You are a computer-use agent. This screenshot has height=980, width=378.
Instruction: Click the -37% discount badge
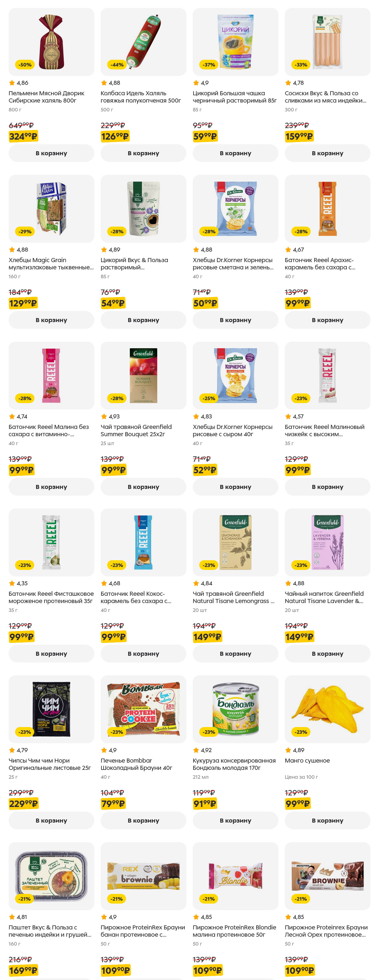tap(209, 65)
